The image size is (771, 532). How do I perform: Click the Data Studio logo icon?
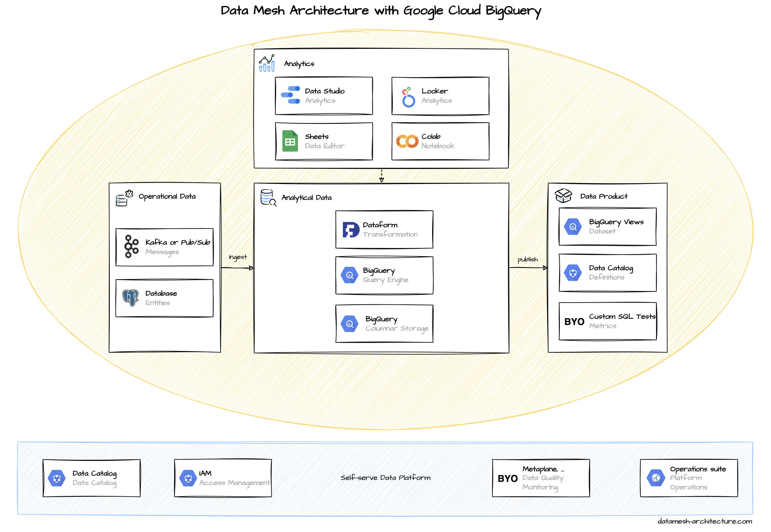click(290, 95)
